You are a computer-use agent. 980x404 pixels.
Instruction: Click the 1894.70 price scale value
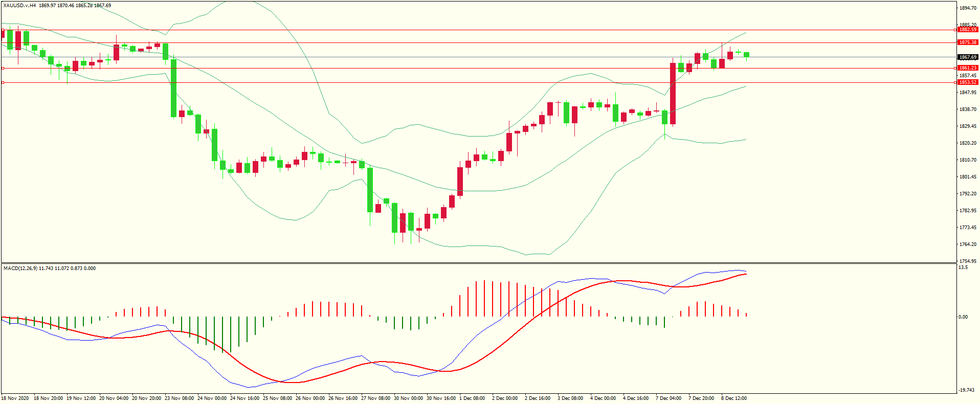tap(968, 8)
